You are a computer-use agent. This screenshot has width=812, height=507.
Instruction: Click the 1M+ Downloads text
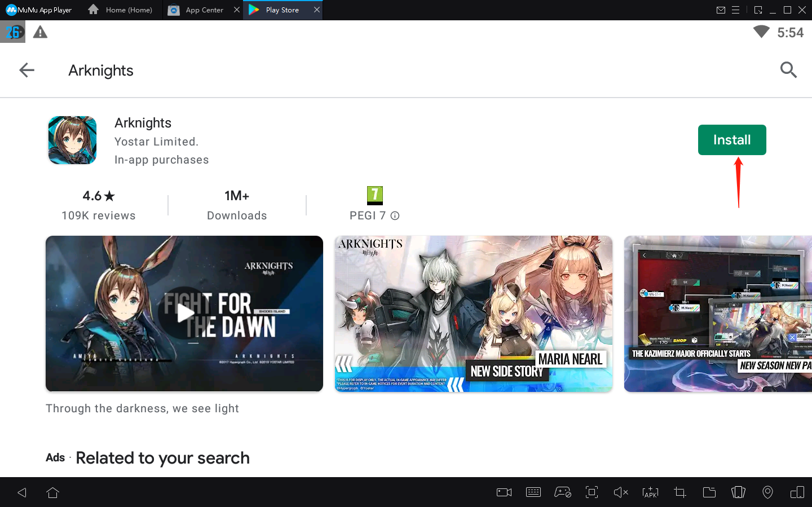pos(237,205)
